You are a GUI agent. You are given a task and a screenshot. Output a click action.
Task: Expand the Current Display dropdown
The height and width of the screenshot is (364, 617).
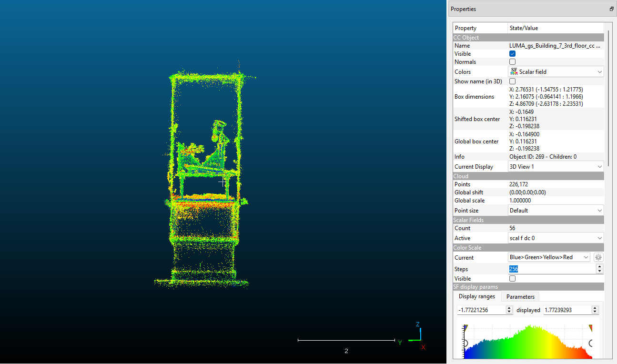pyautogui.click(x=556, y=167)
